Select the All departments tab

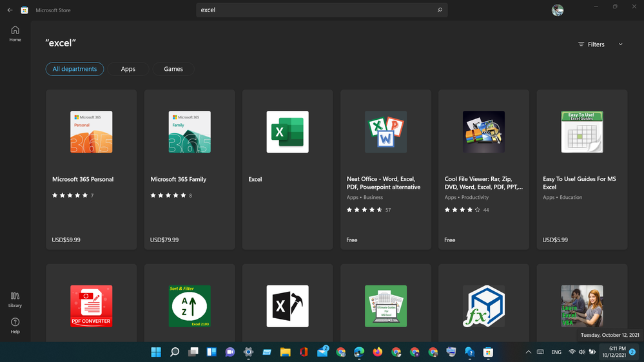[74, 69]
